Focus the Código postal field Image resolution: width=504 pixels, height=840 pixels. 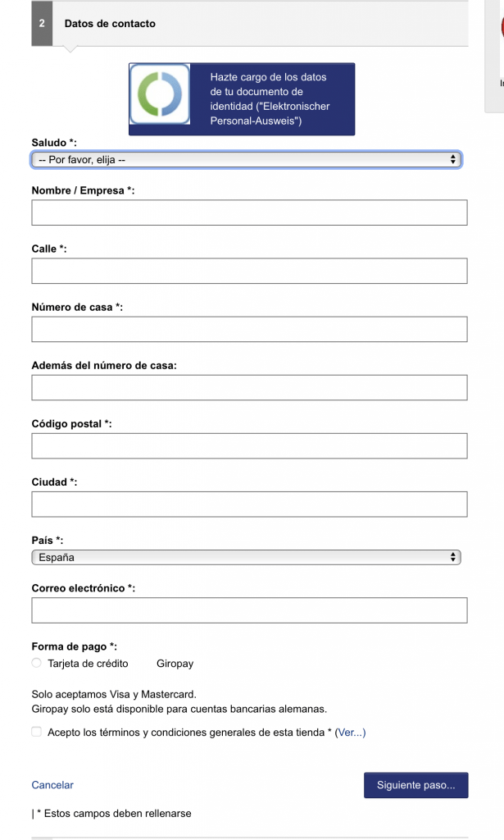(x=249, y=445)
